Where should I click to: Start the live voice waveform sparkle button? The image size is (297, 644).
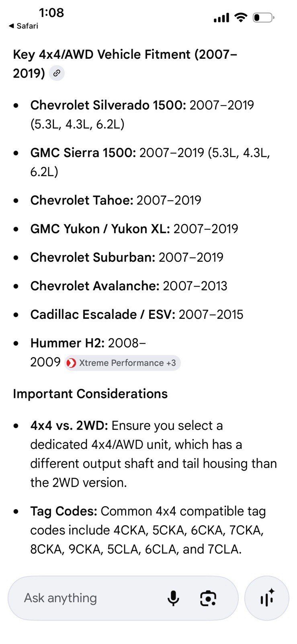267,598
